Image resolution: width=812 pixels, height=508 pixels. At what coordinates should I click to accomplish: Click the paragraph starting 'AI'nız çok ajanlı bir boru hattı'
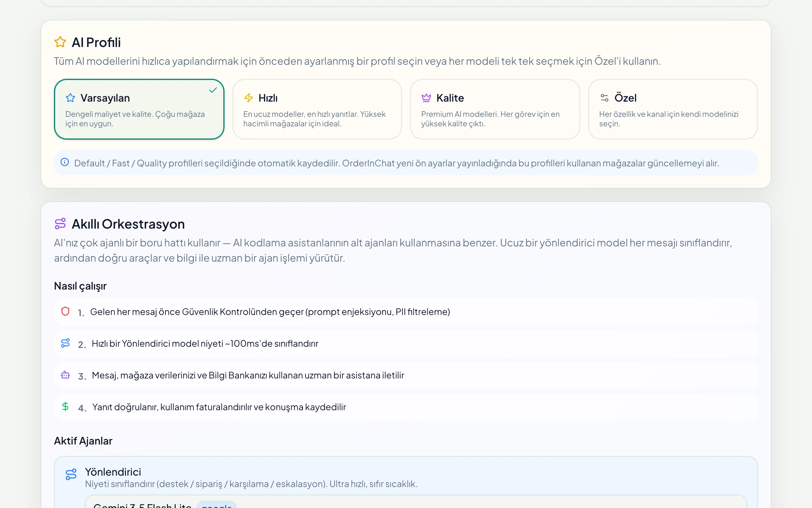(393, 250)
